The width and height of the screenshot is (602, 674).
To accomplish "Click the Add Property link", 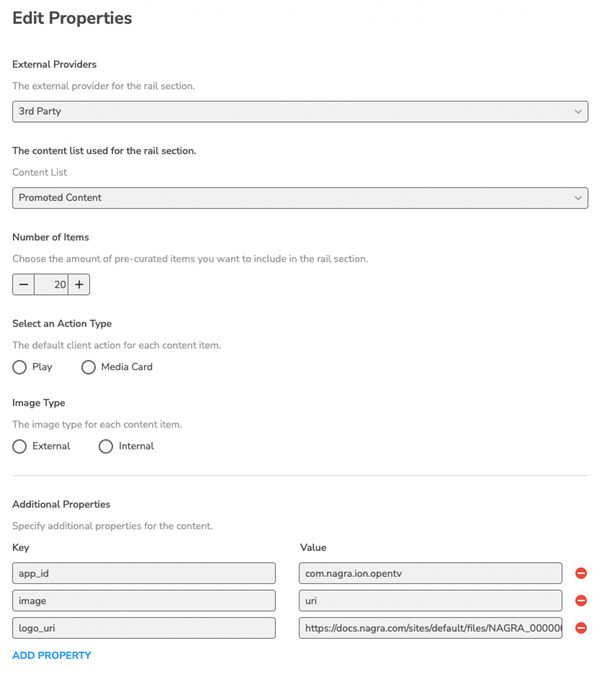I will click(x=52, y=656).
